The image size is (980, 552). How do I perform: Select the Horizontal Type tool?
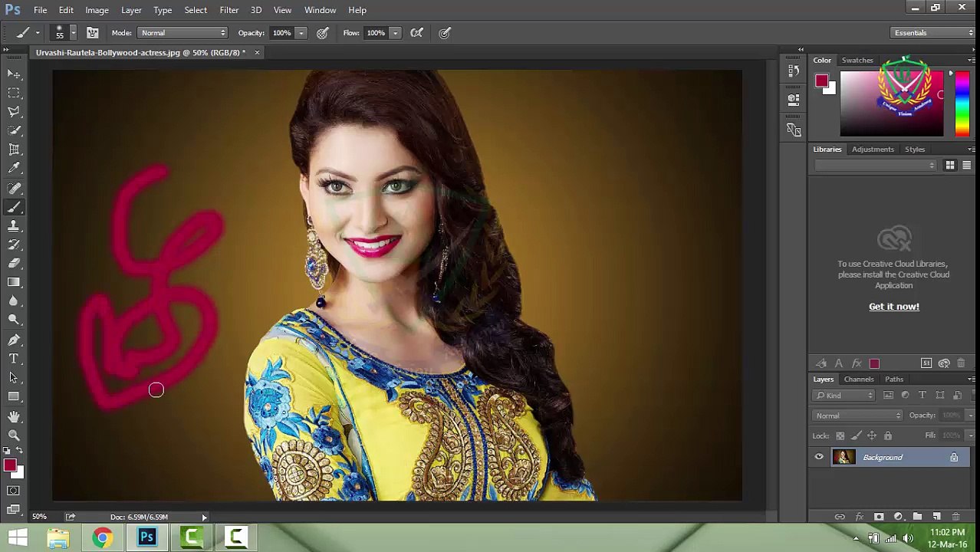coord(14,359)
